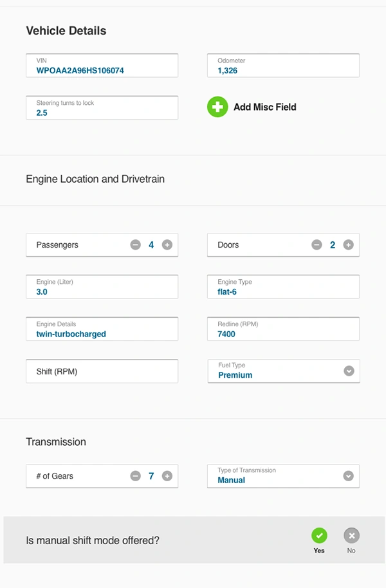386x588 pixels.
Task: Expand the Type of Transmission dropdown
Action: (349, 476)
